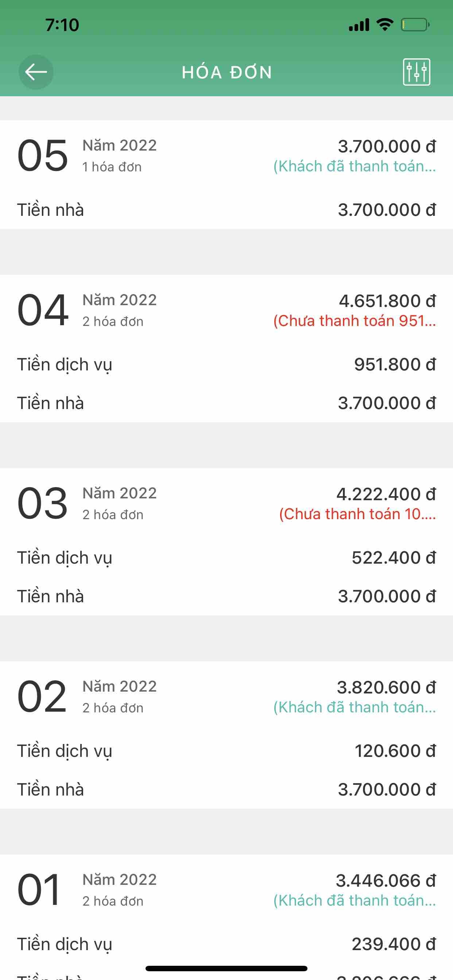Tap the cellular signal bars icon
The height and width of the screenshot is (980, 453).
click(x=359, y=25)
